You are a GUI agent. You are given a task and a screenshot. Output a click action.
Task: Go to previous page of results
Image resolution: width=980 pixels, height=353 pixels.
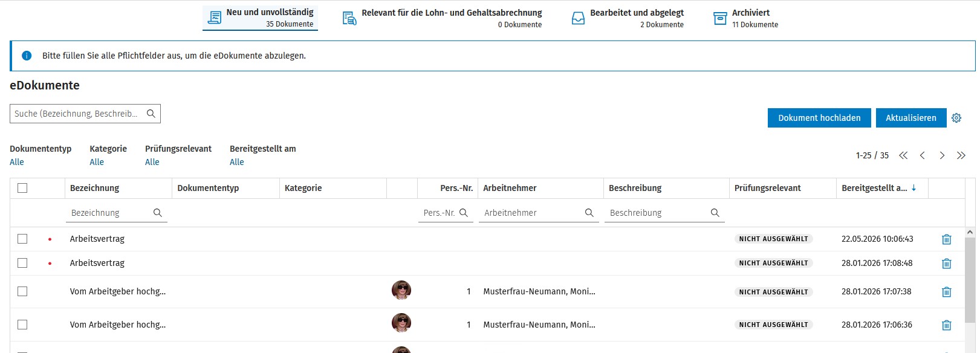923,155
